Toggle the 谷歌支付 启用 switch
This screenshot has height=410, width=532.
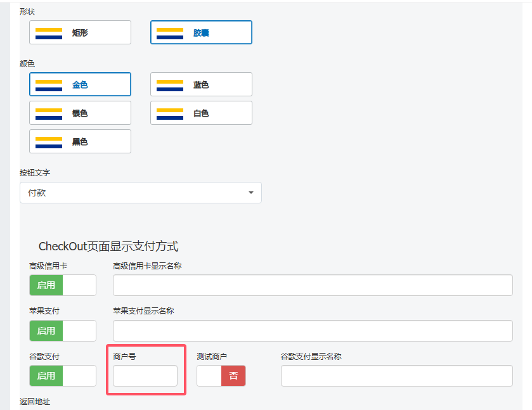click(63, 376)
